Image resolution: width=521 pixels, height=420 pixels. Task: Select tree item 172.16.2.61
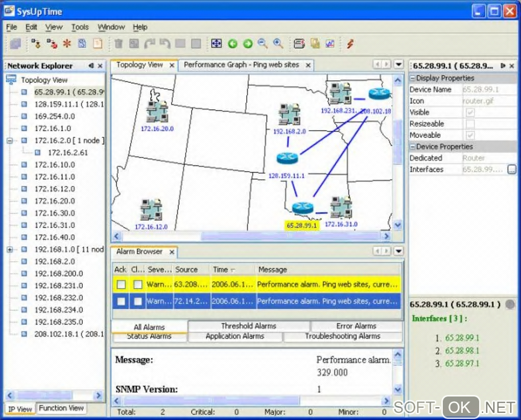pyautogui.click(x=68, y=152)
